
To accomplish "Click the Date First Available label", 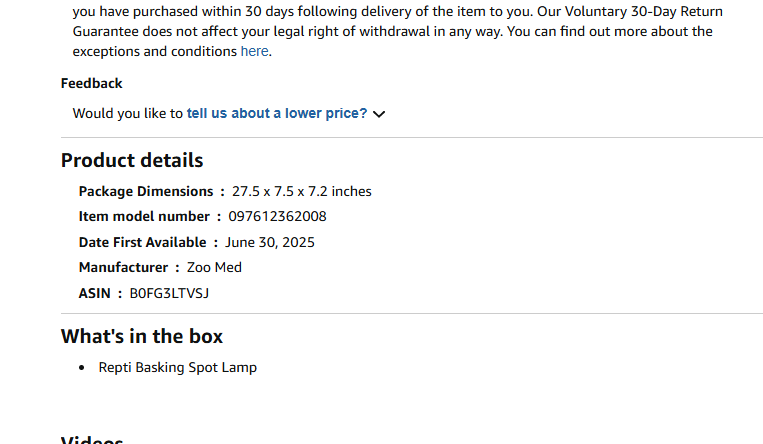I will 142,242.
